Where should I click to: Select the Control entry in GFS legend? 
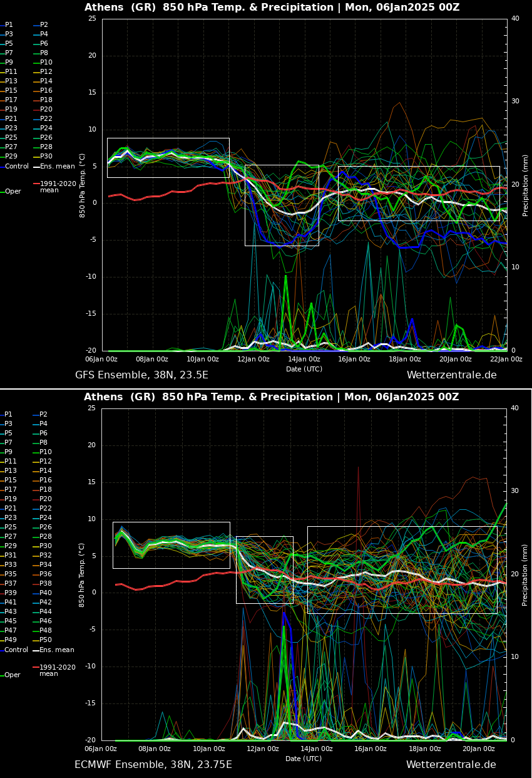coord(17,167)
